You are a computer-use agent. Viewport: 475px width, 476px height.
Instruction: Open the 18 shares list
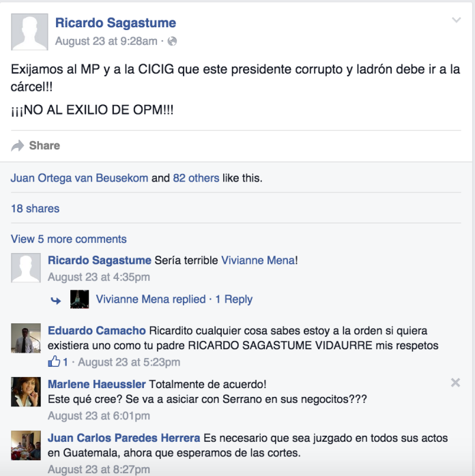pyautogui.click(x=35, y=209)
